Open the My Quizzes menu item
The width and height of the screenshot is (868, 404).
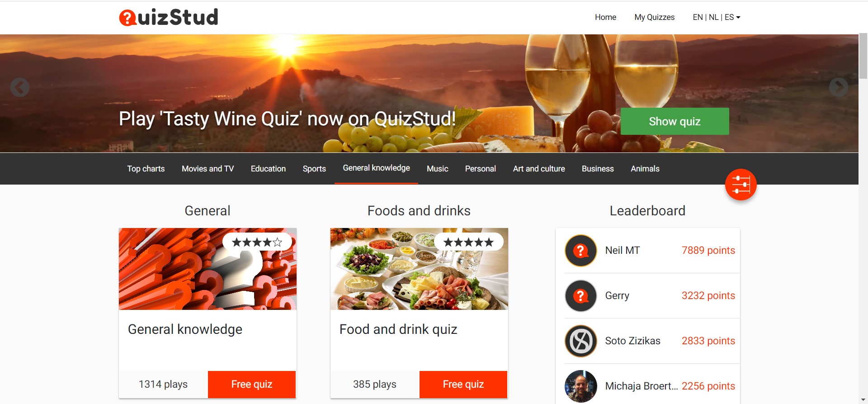654,17
